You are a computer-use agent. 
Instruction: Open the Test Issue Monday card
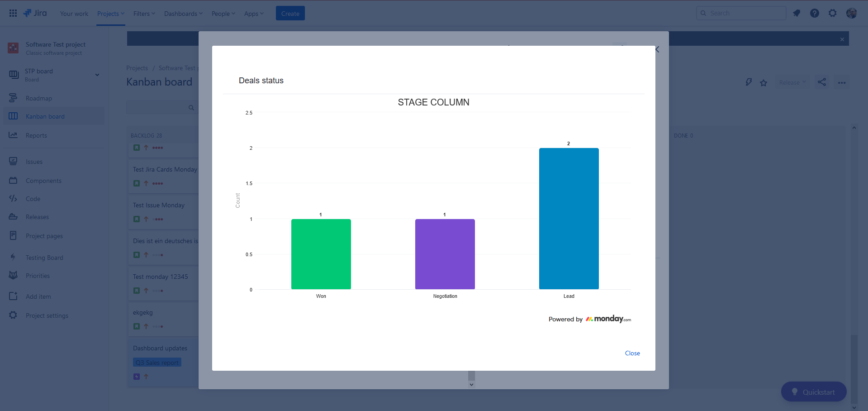click(x=164, y=211)
